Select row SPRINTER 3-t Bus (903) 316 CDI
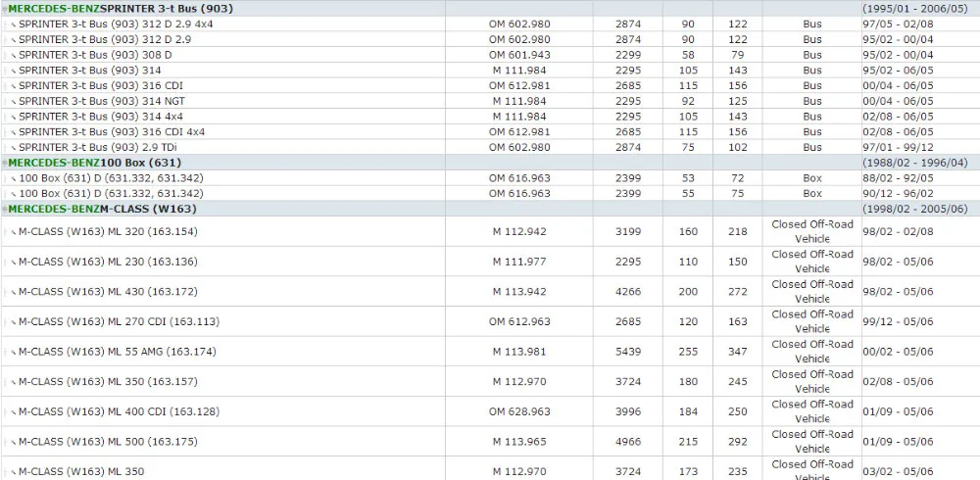The image size is (980, 480). click(x=490, y=85)
